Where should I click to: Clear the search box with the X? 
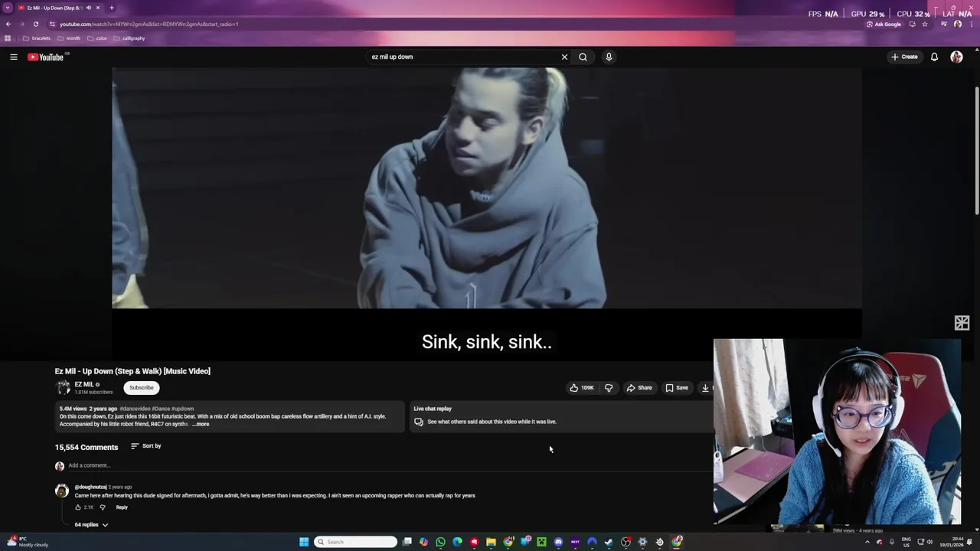tap(564, 57)
